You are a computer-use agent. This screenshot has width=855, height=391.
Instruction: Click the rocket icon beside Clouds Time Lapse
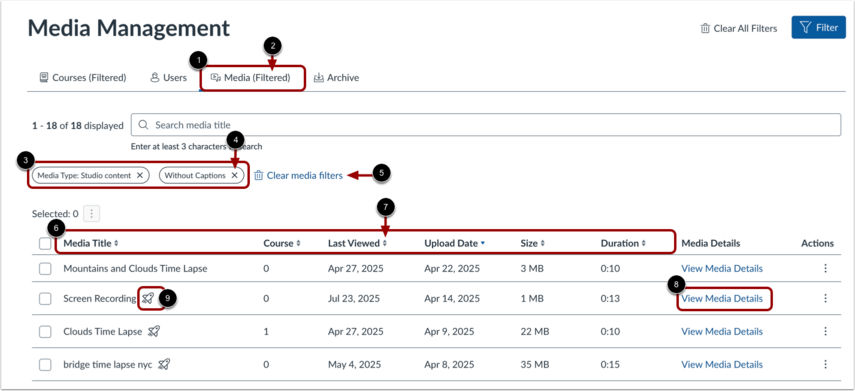coord(154,331)
